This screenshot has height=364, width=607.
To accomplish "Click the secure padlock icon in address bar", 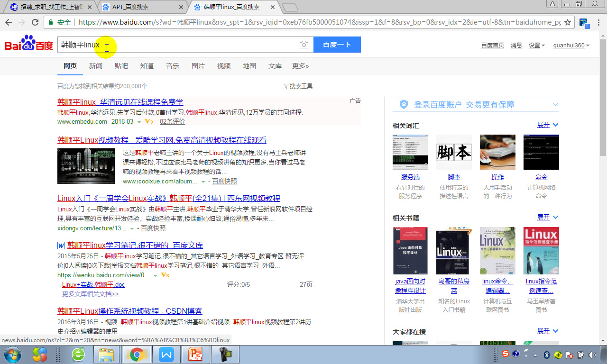I will pos(51,22).
